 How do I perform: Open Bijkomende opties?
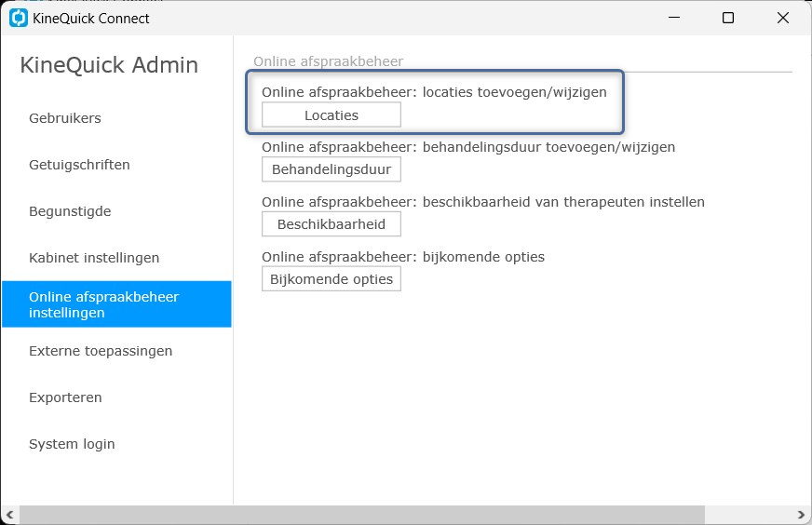pos(332,279)
